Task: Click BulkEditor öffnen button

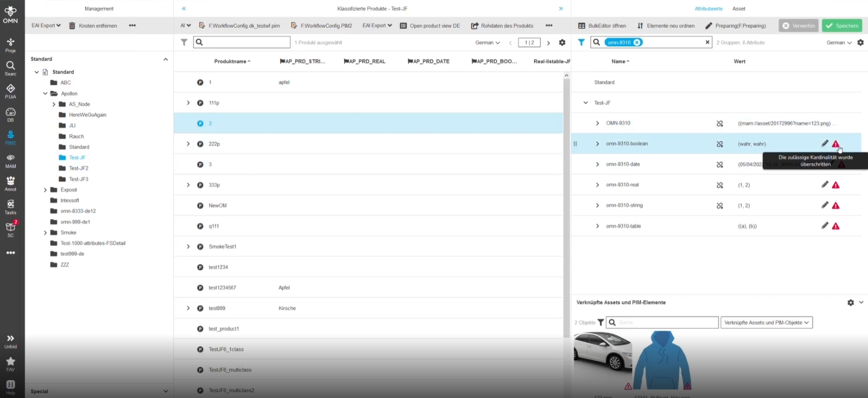Action: pos(602,25)
